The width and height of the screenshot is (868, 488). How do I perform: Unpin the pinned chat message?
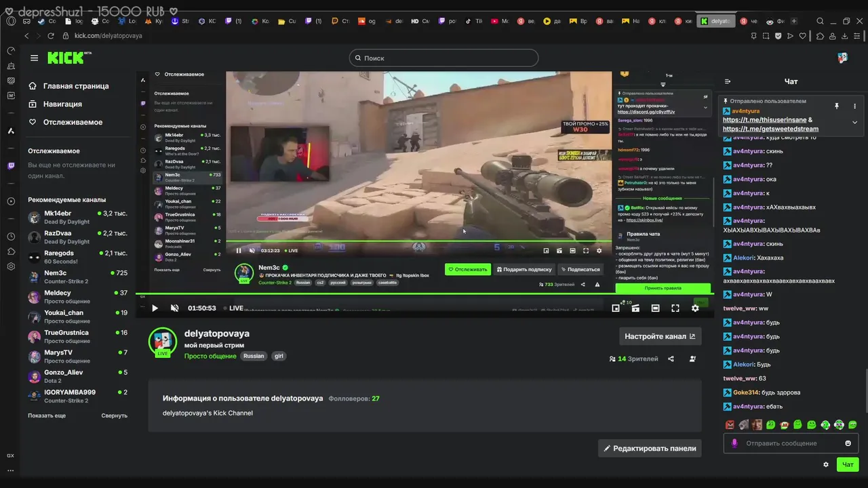tap(837, 106)
